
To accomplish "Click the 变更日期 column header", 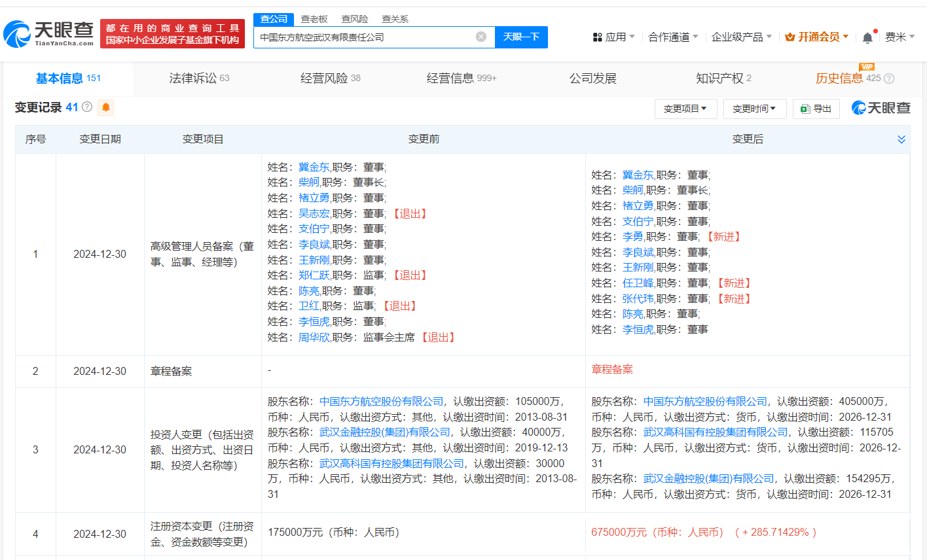I will pyautogui.click(x=100, y=139).
